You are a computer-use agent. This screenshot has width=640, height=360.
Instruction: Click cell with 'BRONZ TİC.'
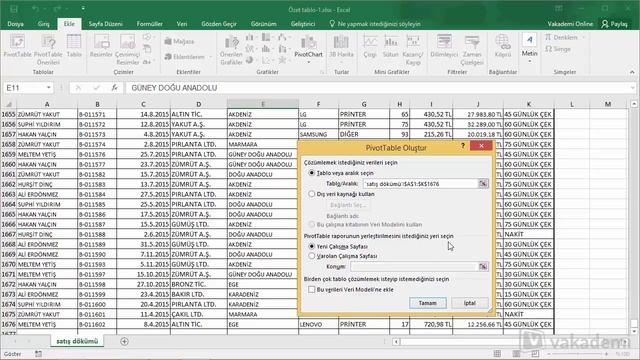198,284
